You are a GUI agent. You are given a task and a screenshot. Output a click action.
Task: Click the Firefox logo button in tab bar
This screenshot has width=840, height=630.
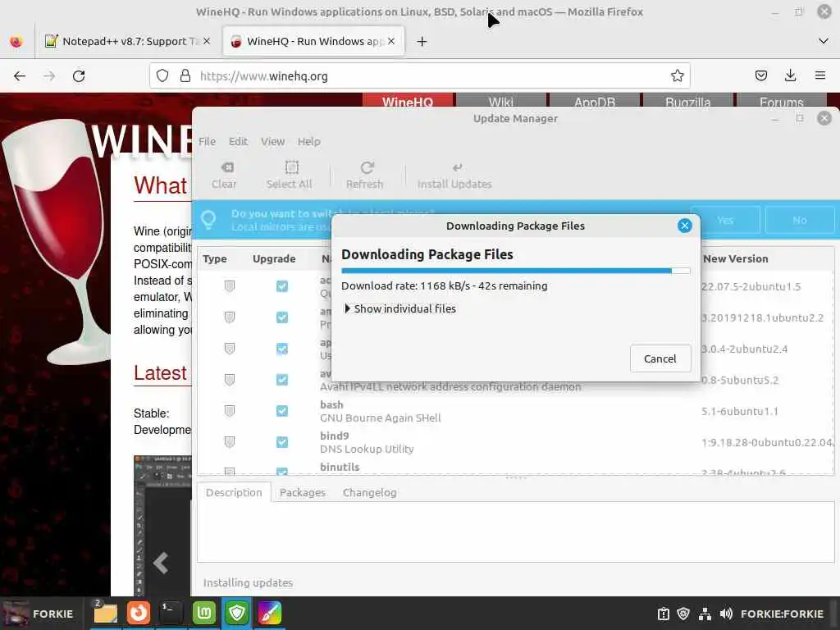[16, 41]
